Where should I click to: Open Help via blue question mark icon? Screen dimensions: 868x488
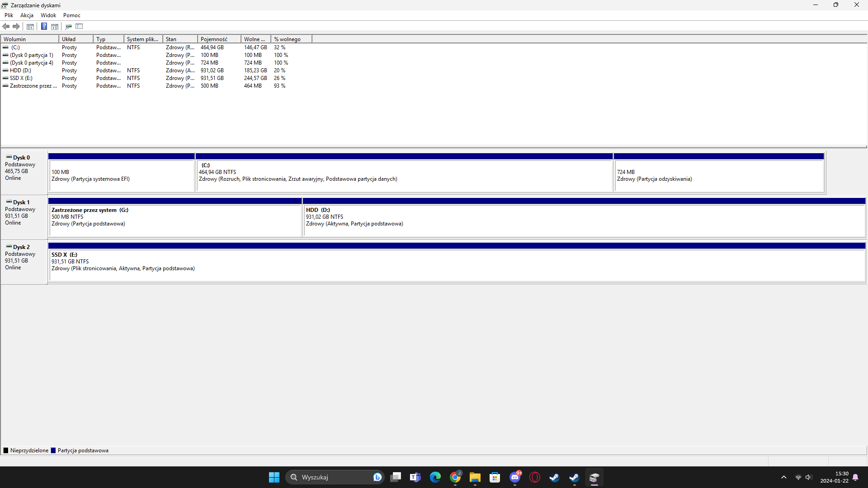(44, 26)
